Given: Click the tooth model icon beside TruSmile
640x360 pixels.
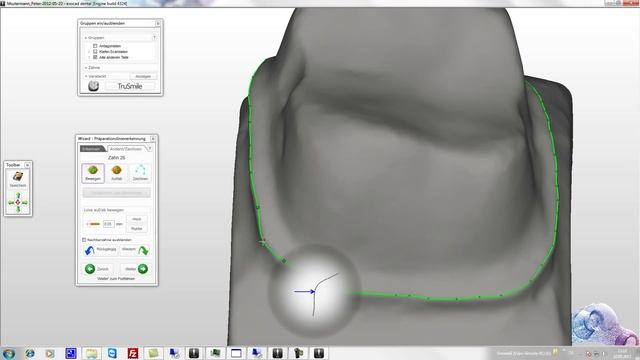Looking at the screenshot, I should [93, 86].
